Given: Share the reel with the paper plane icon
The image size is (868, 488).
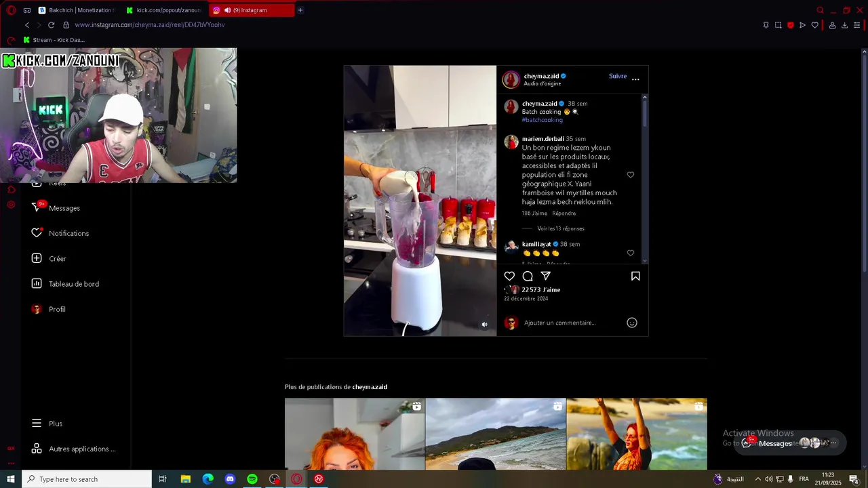Looking at the screenshot, I should click(x=546, y=276).
